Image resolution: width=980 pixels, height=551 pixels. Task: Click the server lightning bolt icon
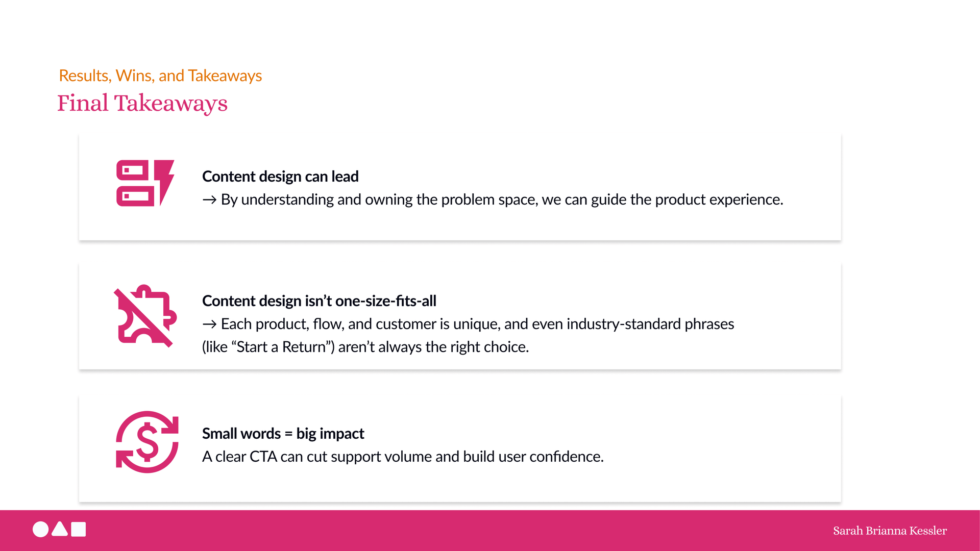tap(145, 183)
